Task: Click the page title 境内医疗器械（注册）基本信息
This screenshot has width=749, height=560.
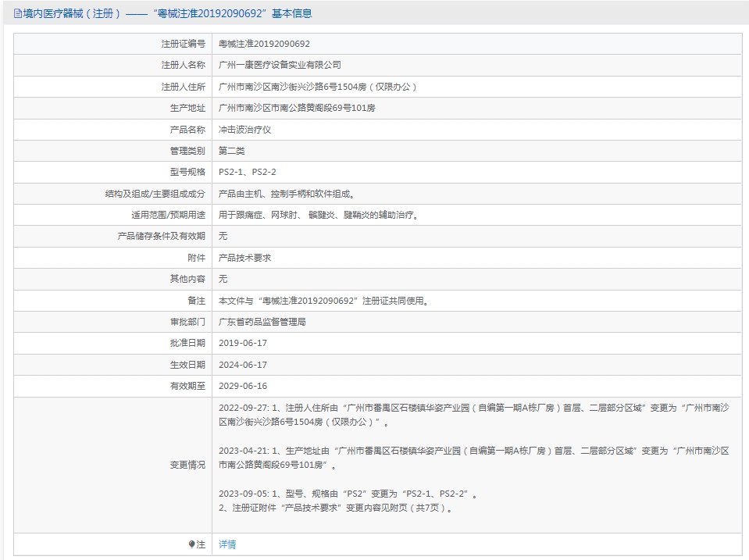Action: point(163,14)
